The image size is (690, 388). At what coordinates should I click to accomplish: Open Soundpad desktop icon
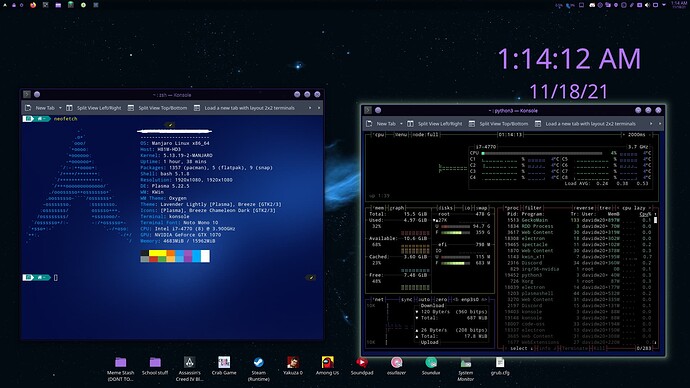pyautogui.click(x=362, y=366)
